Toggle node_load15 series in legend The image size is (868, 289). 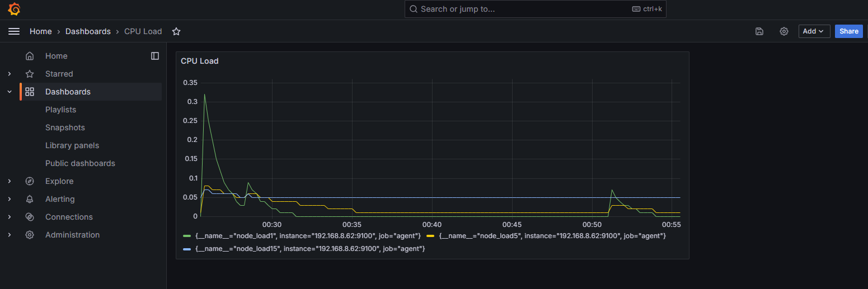coord(309,248)
